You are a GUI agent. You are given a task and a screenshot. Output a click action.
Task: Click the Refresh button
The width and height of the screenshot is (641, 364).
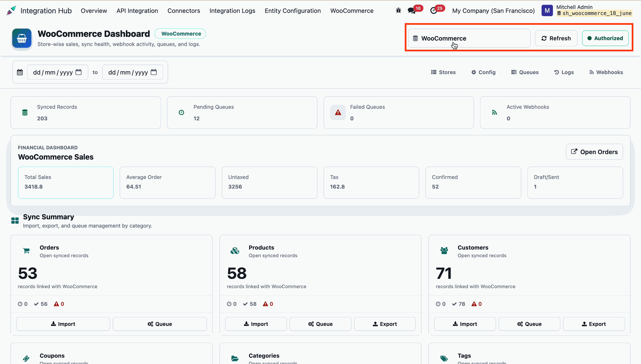tap(556, 38)
